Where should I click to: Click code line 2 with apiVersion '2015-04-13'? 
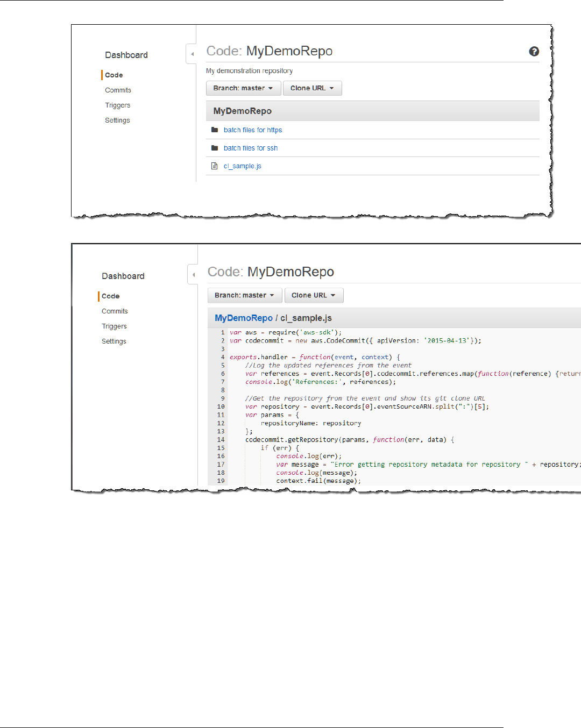356,340
